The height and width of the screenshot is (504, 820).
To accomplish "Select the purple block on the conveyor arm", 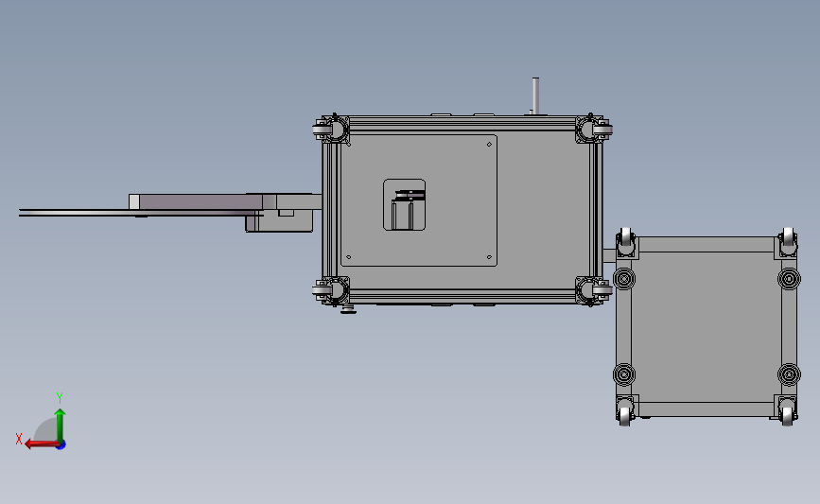I will coord(201,201).
